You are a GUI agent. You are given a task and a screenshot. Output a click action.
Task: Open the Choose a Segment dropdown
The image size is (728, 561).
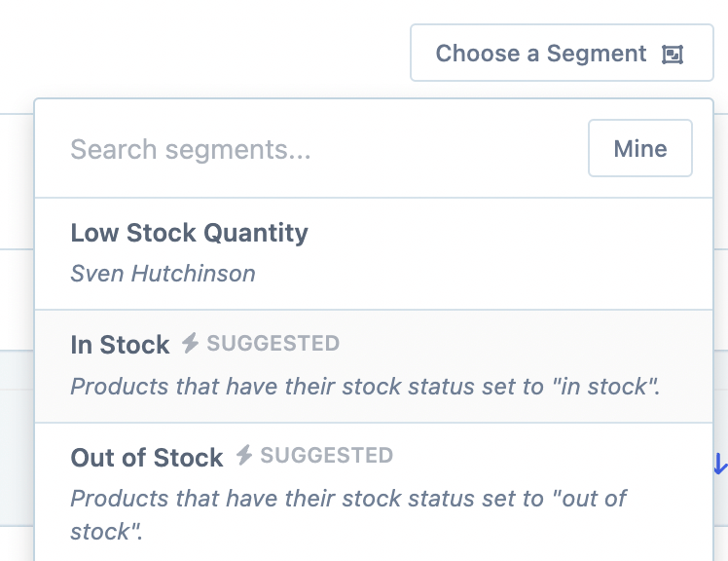[562, 54]
